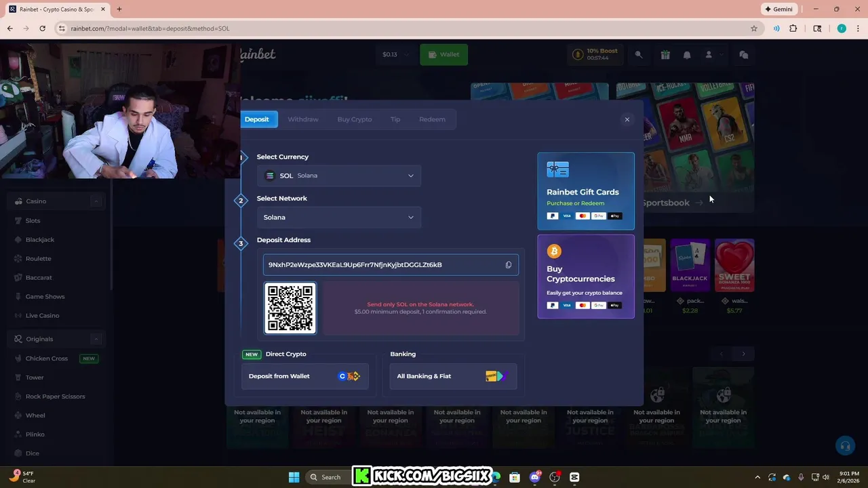The height and width of the screenshot is (488, 868).
Task: Open the Rainbet Gift Cards card
Action: 586,191
